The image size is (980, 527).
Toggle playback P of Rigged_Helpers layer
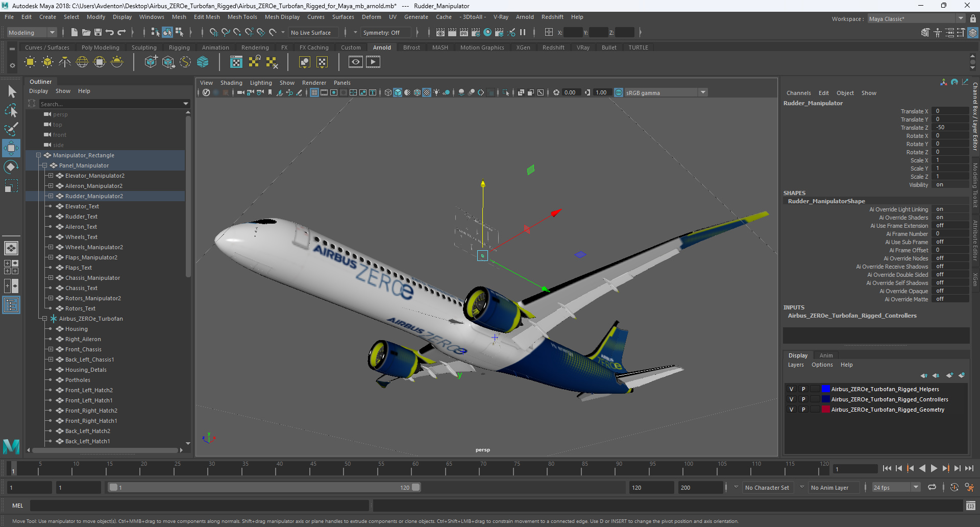pos(803,389)
